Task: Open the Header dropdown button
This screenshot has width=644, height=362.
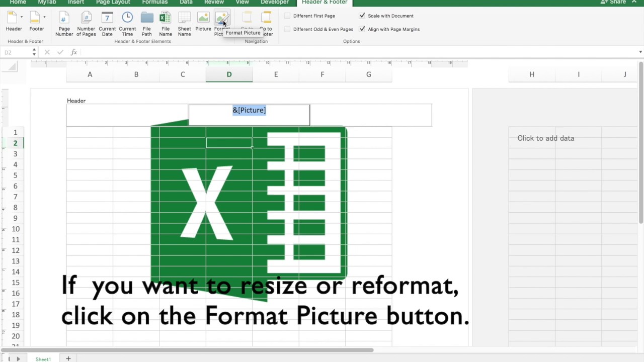Action: pyautogui.click(x=14, y=21)
